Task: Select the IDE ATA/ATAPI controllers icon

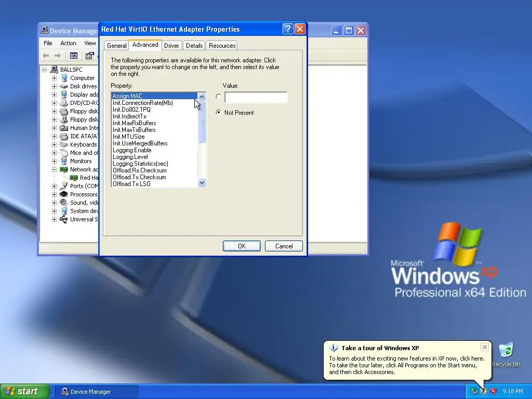Action: pos(64,136)
